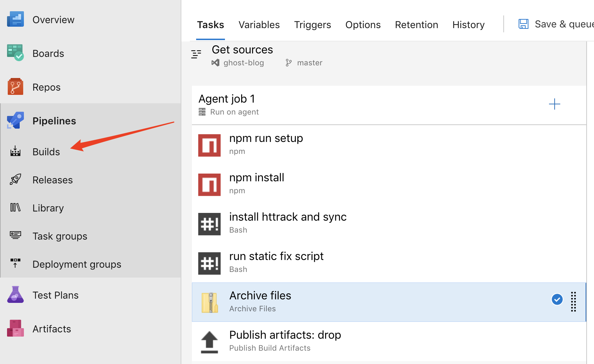
Task: Click the Save & queue button
Action: [556, 24]
